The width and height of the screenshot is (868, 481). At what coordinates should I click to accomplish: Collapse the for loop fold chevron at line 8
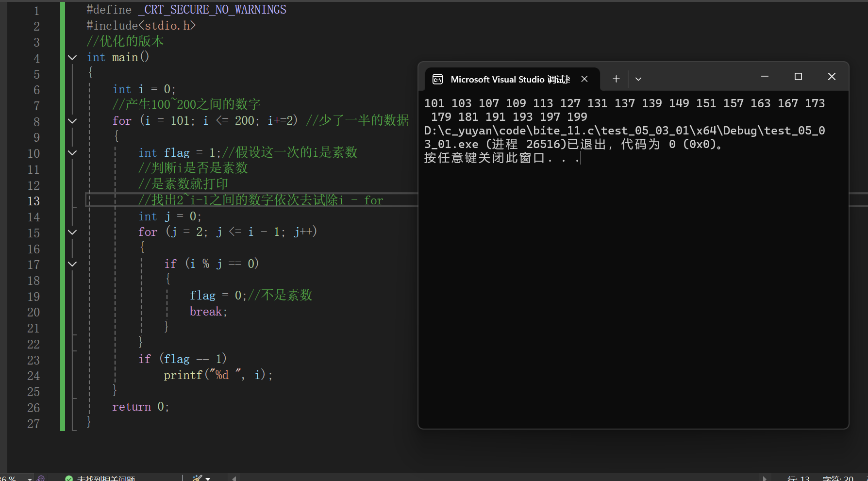coord(72,122)
